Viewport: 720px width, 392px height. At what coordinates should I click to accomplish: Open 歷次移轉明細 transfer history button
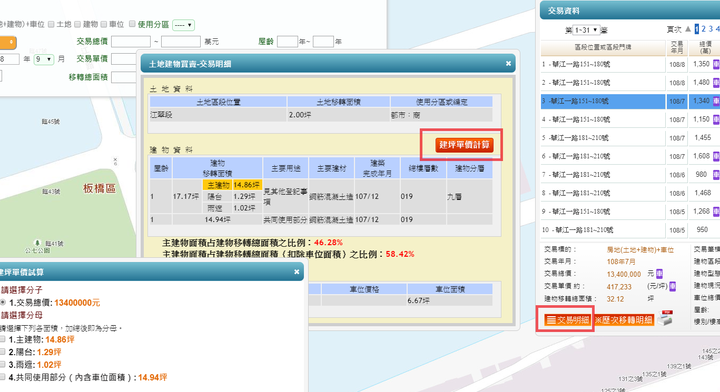624,320
